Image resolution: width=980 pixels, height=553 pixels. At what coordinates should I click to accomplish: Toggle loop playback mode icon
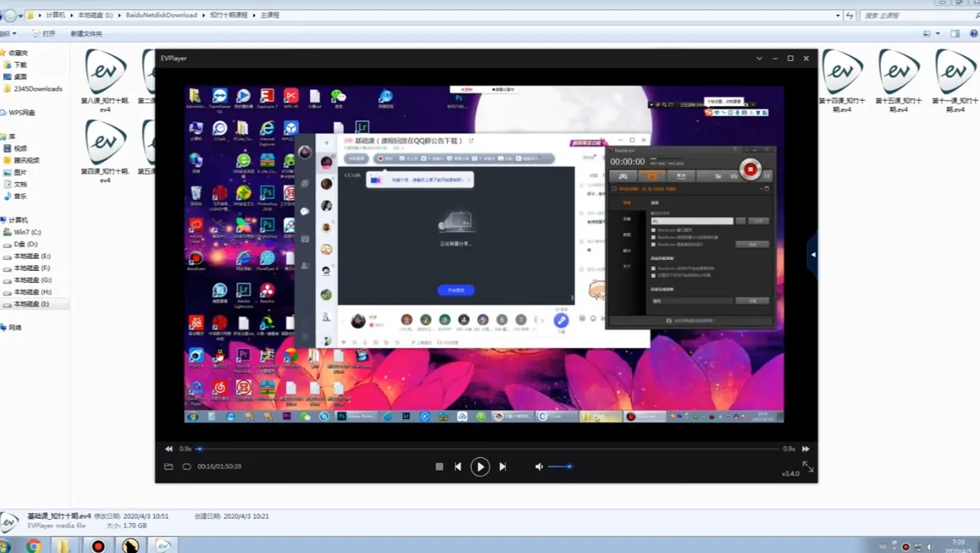pyautogui.click(x=186, y=467)
